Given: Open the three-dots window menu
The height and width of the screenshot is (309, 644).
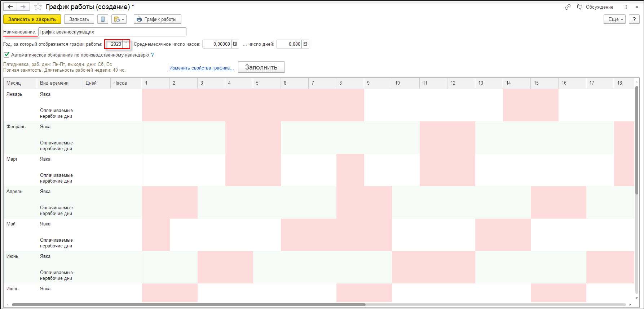Looking at the screenshot, I should click(626, 7).
